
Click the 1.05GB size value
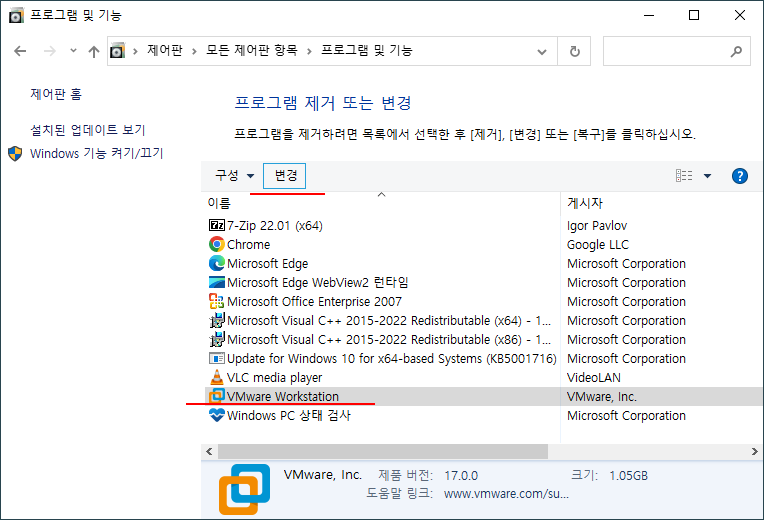(x=629, y=475)
